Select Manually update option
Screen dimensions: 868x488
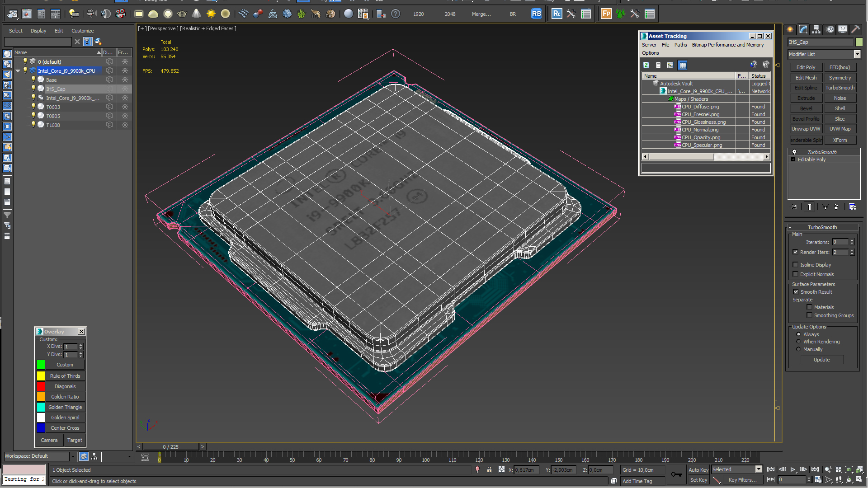(798, 349)
